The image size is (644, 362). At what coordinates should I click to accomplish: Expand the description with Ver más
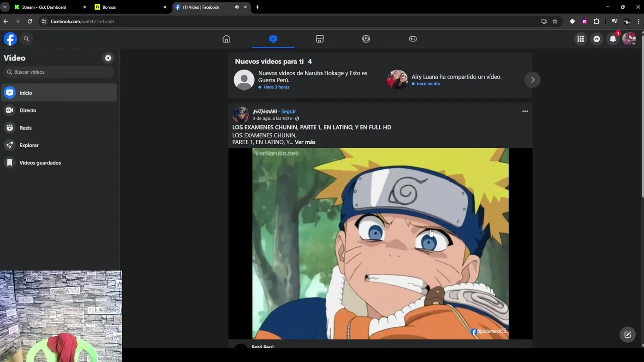[x=305, y=142]
